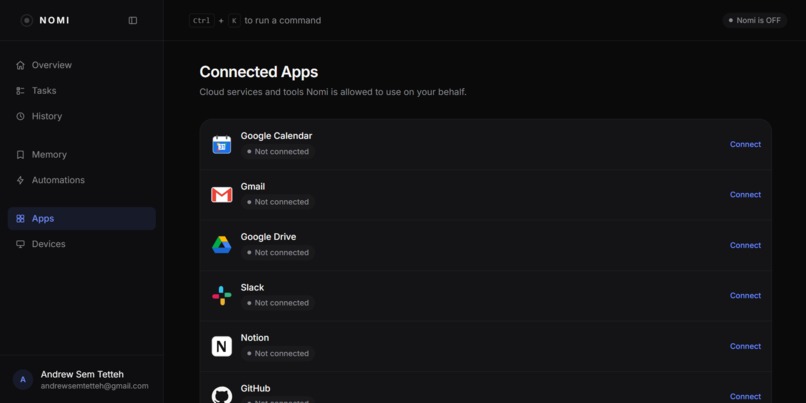Image resolution: width=806 pixels, height=403 pixels.
Task: Click the Ctrl key hint
Action: click(202, 21)
